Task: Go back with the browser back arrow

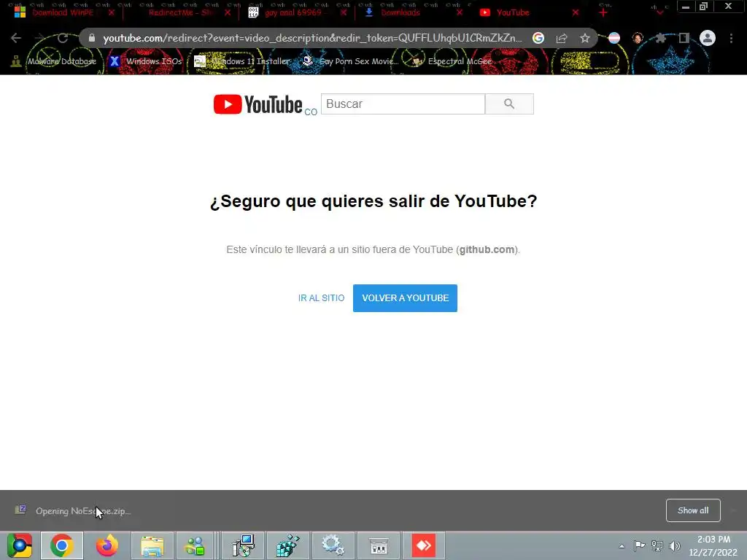Action: point(16,38)
